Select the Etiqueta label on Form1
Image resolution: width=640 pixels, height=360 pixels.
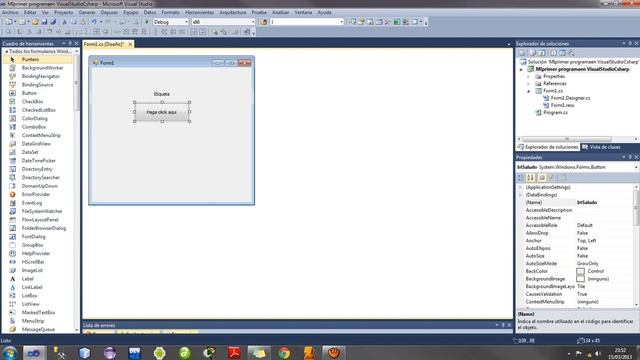pyautogui.click(x=162, y=94)
